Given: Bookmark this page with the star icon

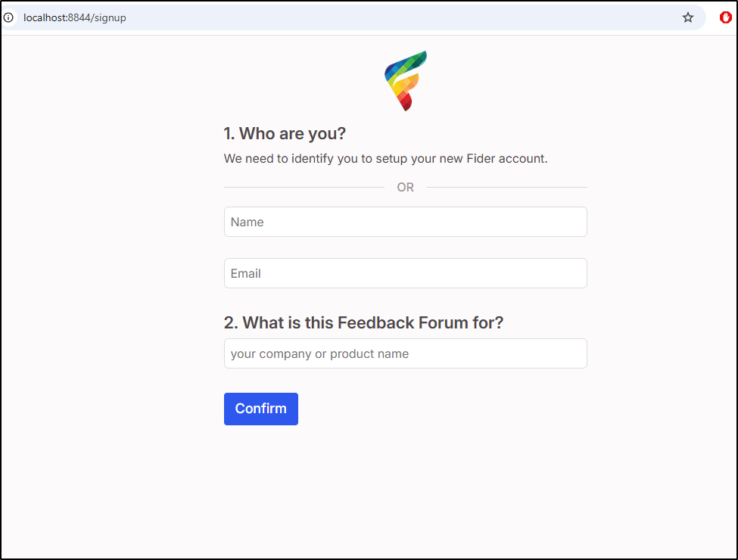Looking at the screenshot, I should click(x=687, y=17).
